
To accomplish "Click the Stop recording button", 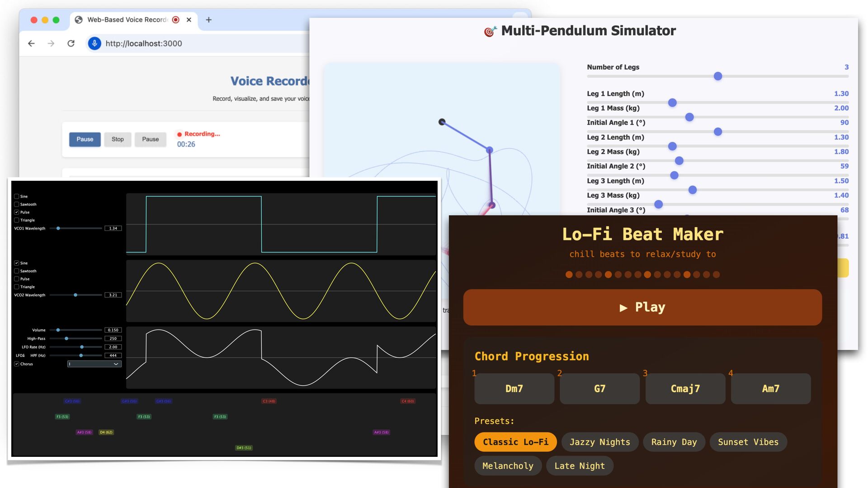I will [x=118, y=139].
